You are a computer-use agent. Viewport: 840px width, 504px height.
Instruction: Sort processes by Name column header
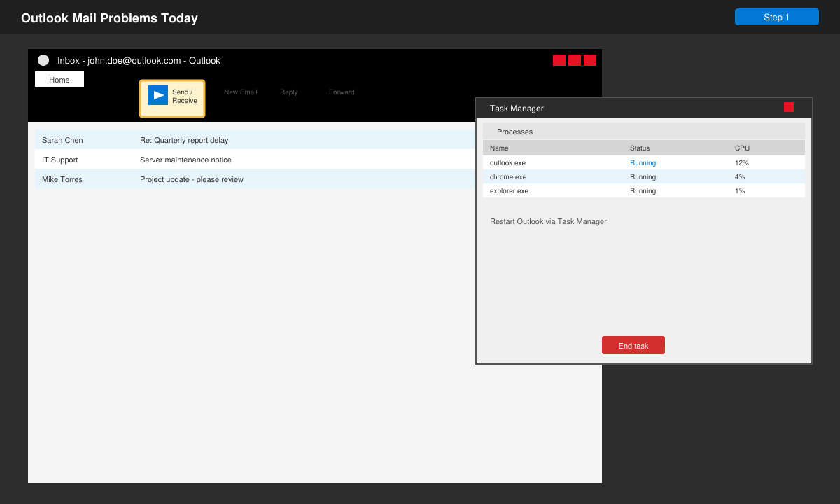[499, 148]
